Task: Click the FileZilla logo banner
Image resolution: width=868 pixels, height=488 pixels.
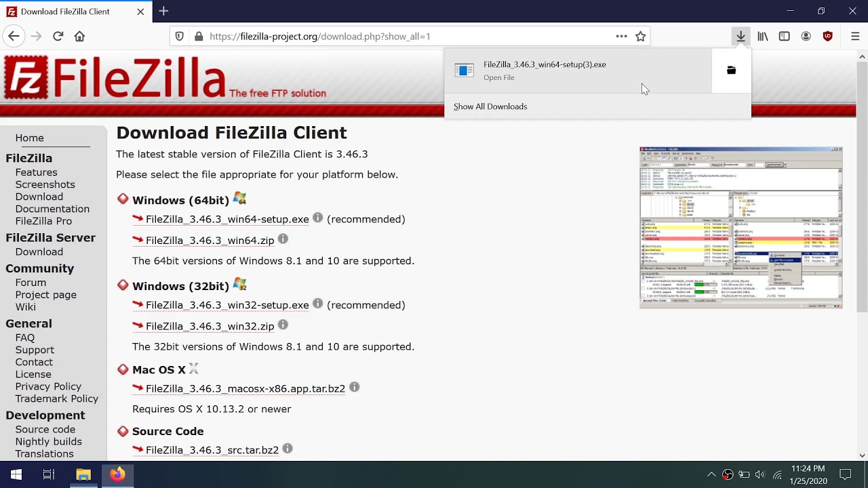Action: pos(165,77)
